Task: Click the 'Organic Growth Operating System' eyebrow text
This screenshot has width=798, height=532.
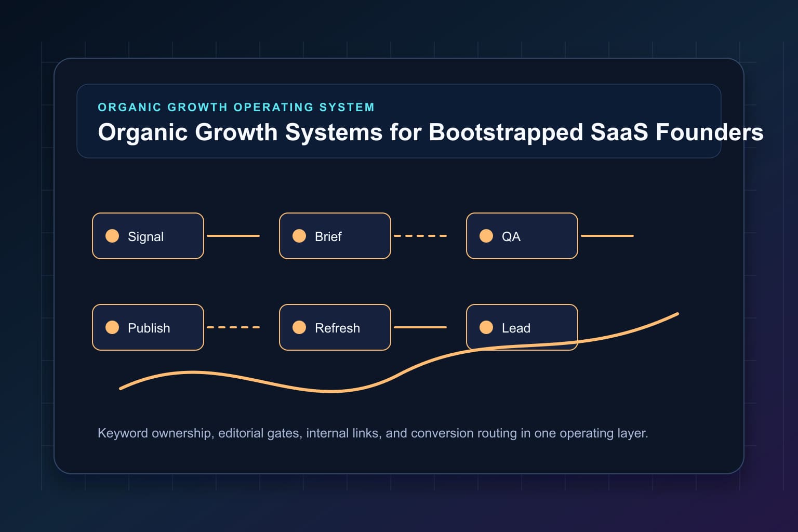Action: [236, 107]
